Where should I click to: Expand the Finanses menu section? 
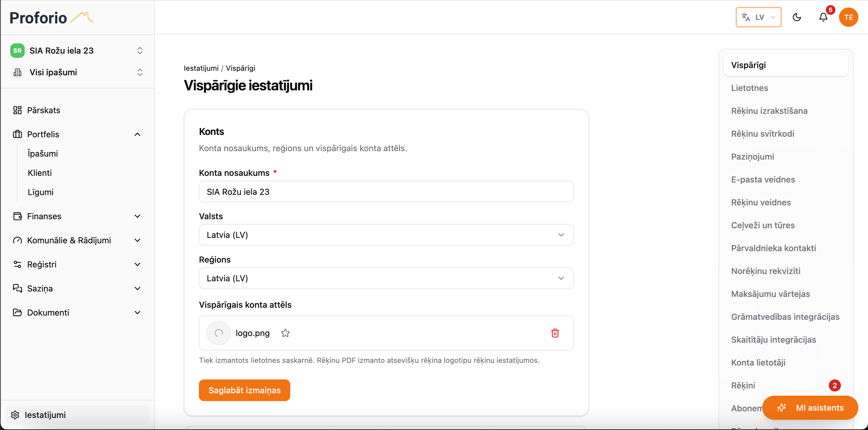(137, 216)
